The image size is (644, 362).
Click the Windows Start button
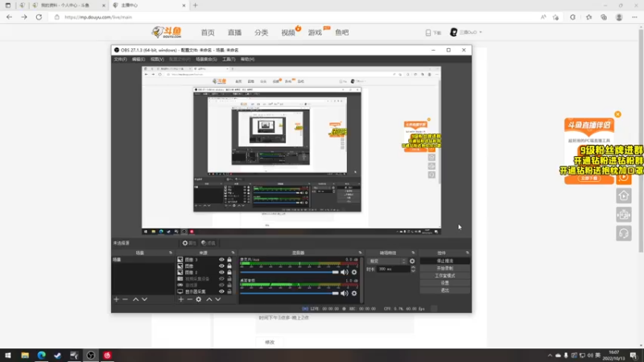click(8, 355)
